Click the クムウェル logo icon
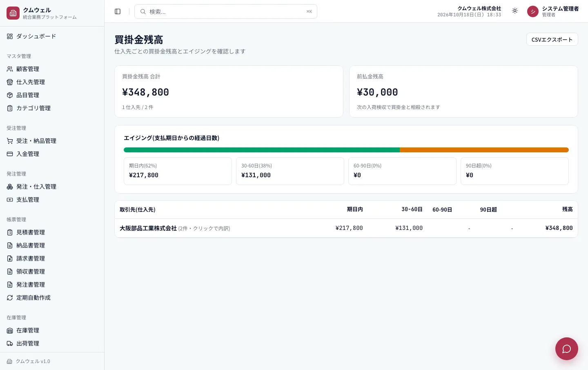The image size is (588, 370). 13,13
